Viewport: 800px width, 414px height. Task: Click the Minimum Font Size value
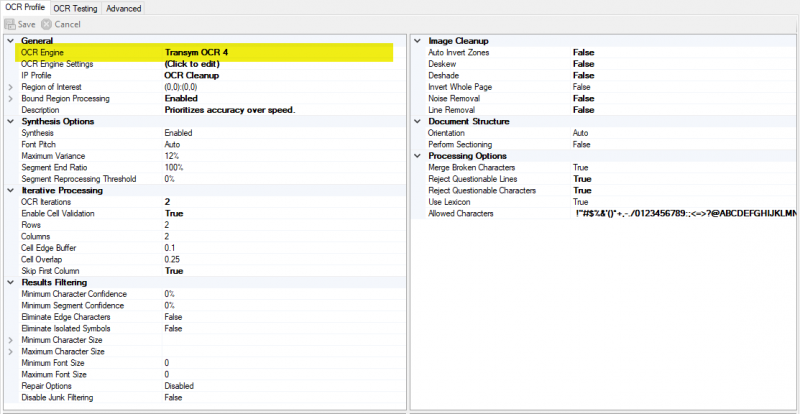[x=167, y=363]
